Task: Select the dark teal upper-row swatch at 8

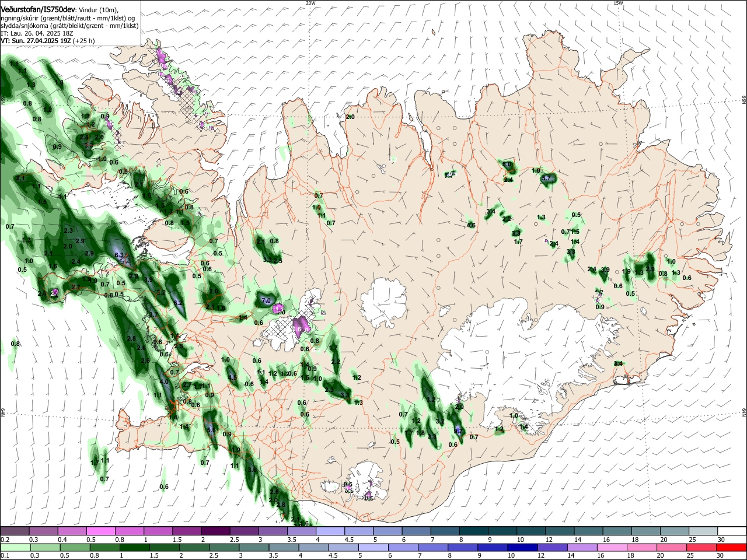Action: [x=473, y=531]
